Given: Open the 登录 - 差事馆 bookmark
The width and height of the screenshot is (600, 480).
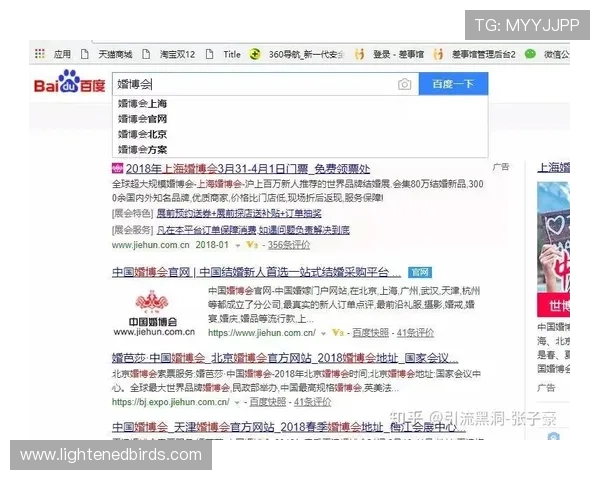Looking at the screenshot, I should coord(398,54).
